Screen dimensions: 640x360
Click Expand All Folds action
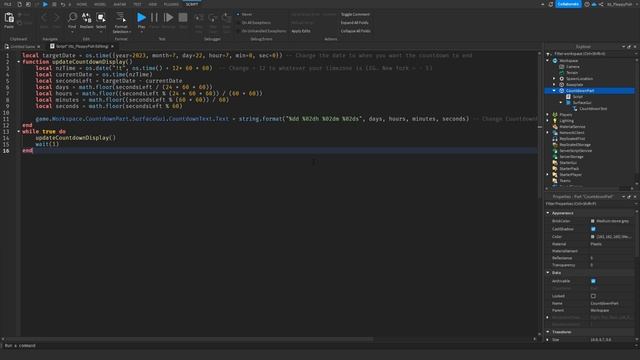click(354, 22)
